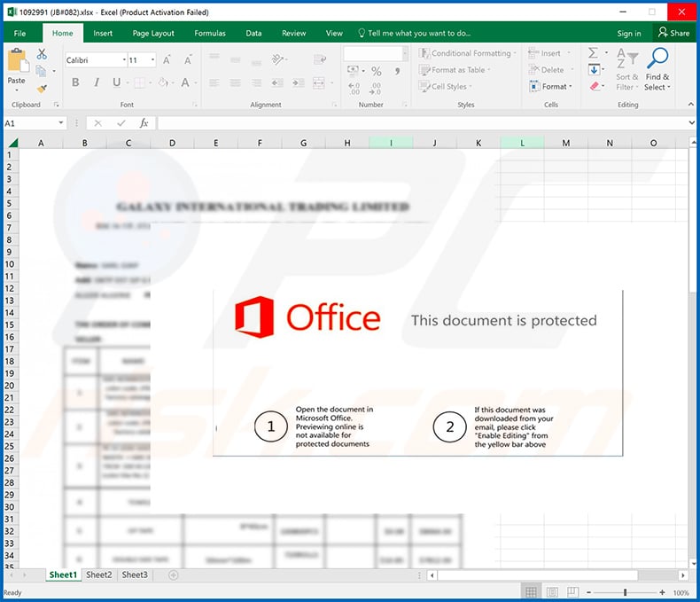Click the Merge & Center icon
This screenshot has height=602, width=700.
coord(319,82)
